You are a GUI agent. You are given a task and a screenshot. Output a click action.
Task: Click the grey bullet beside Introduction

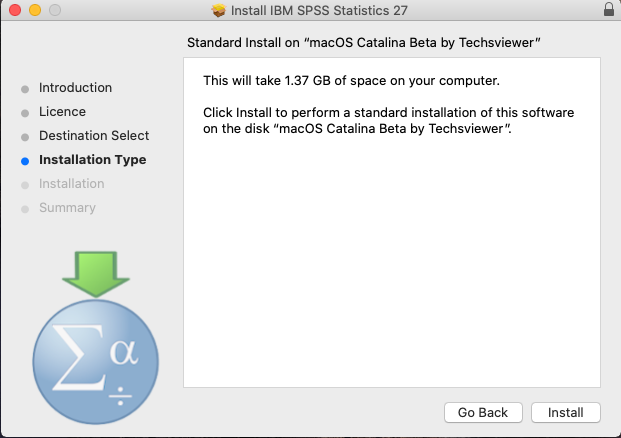(x=25, y=88)
